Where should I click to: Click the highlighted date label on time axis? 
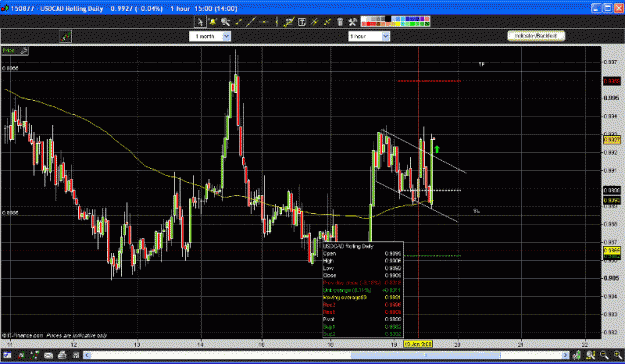tap(418, 344)
